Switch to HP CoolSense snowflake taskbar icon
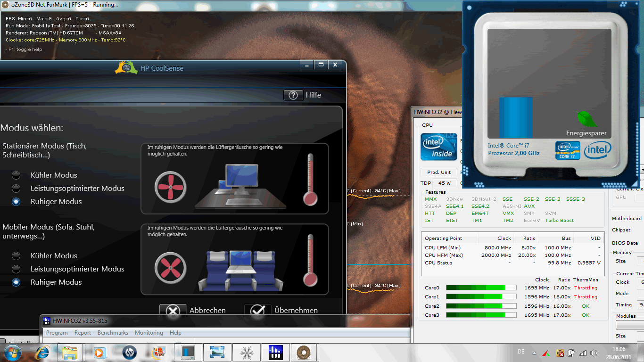This screenshot has height=362, width=644. coord(246,353)
